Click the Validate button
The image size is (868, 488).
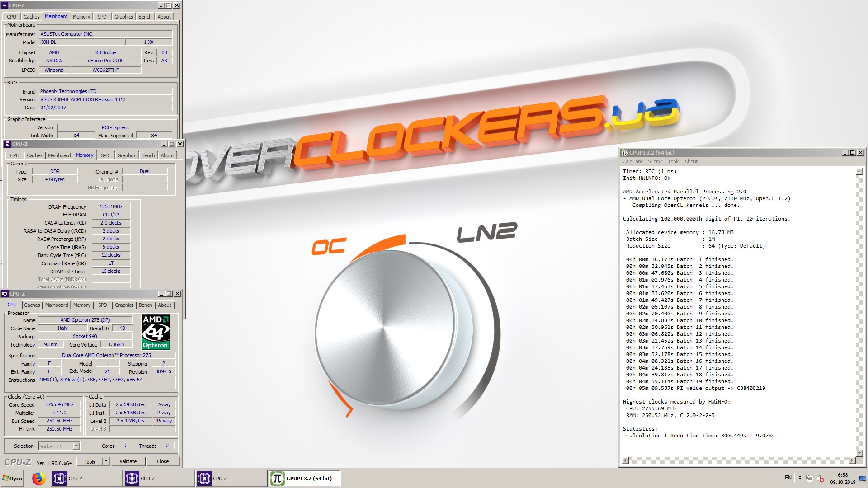coord(128,461)
